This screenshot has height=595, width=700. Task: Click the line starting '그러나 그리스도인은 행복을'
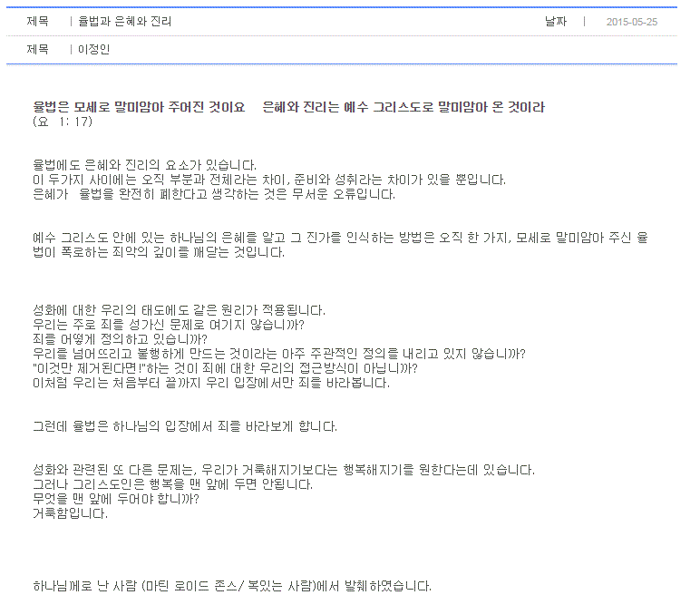tap(173, 484)
